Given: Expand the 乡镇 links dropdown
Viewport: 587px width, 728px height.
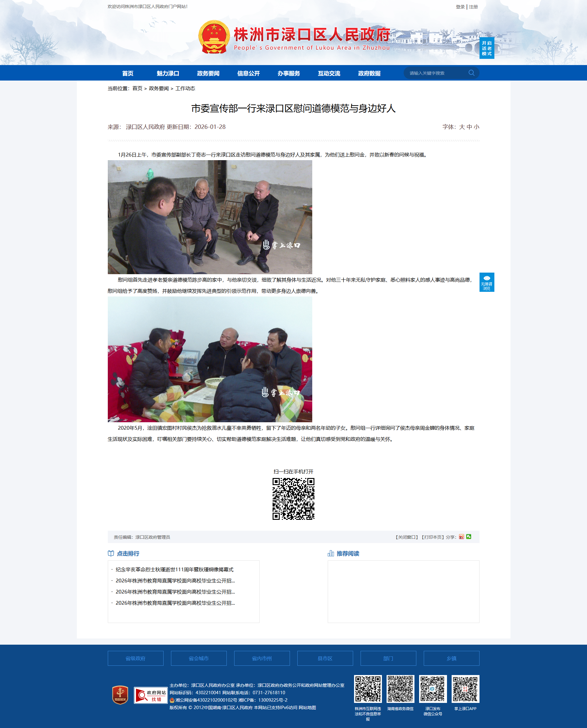Looking at the screenshot, I should (451, 658).
